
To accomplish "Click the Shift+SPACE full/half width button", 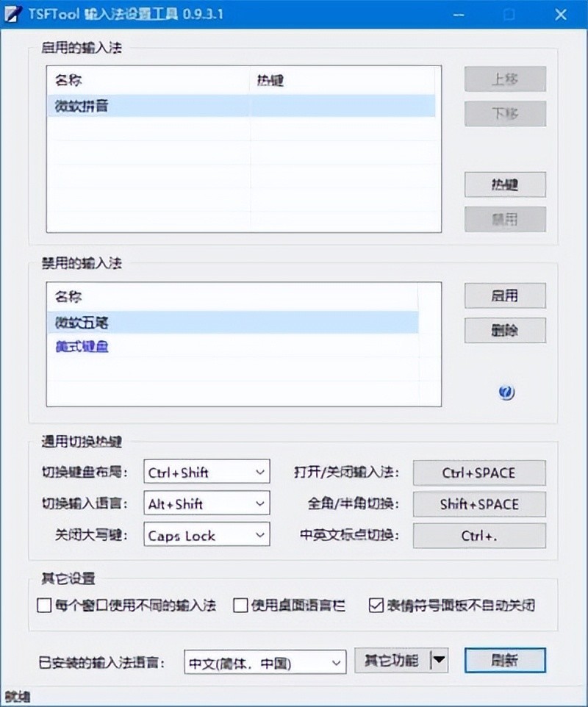I will 479,504.
